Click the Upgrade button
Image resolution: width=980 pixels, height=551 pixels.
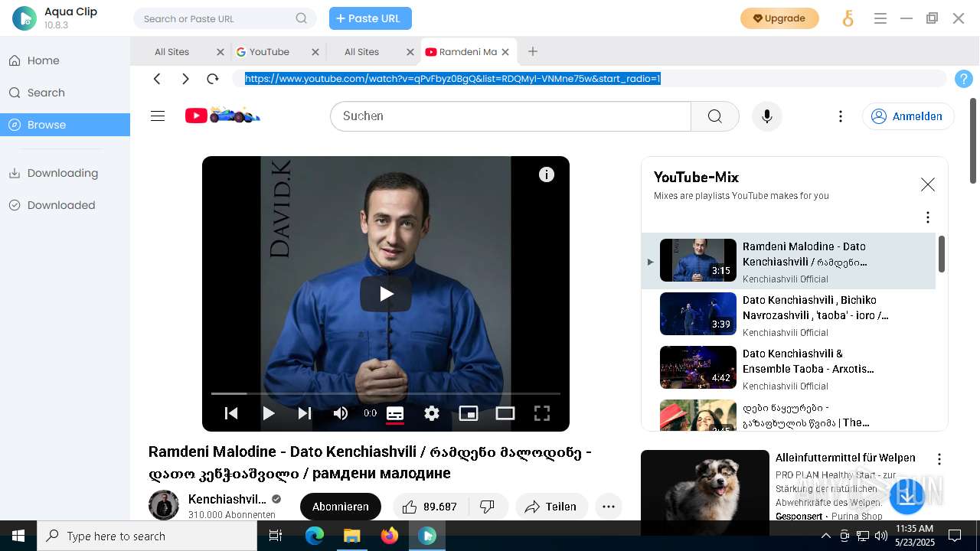[x=779, y=18]
